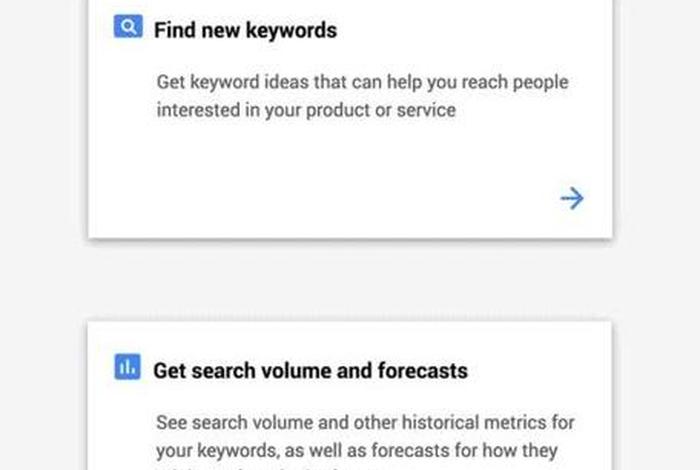Open the Find new keywords heading
The width and height of the screenshot is (700, 470).
click(x=245, y=30)
